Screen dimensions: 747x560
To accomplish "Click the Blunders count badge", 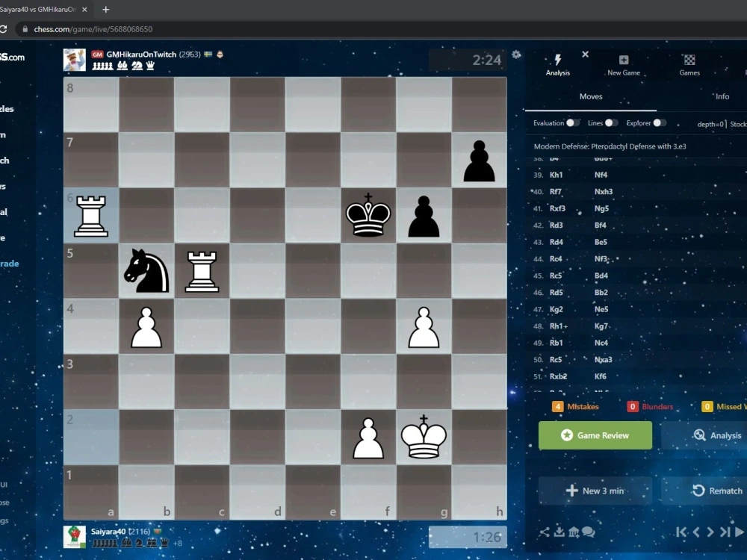I will pyautogui.click(x=633, y=407).
